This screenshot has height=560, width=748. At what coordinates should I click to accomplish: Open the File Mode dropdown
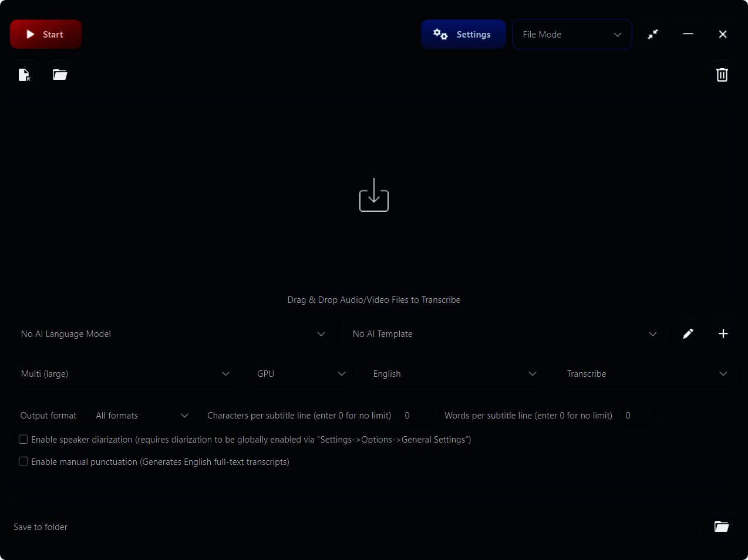572,35
